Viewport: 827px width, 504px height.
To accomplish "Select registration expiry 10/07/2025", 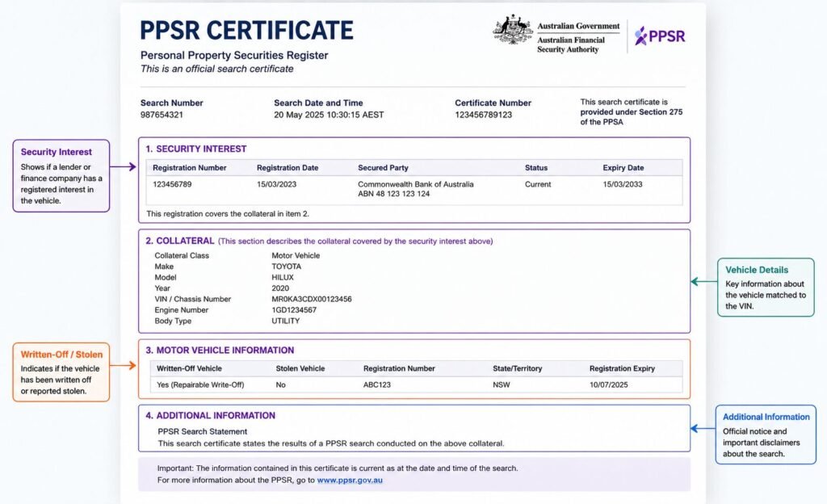I will pyautogui.click(x=609, y=384).
